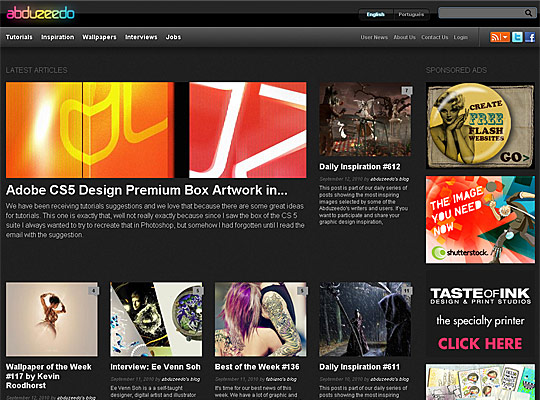Open the Best of the Week #136 thumbnail
The image size is (540, 400).
point(261,319)
